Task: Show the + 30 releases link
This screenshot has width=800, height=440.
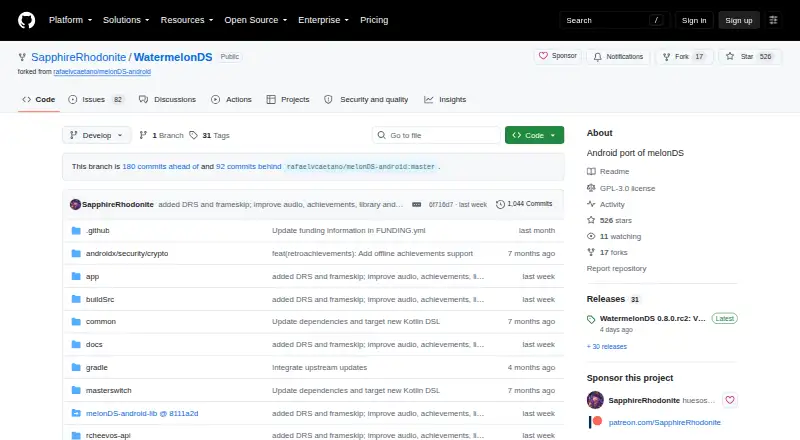Action: pos(607,347)
